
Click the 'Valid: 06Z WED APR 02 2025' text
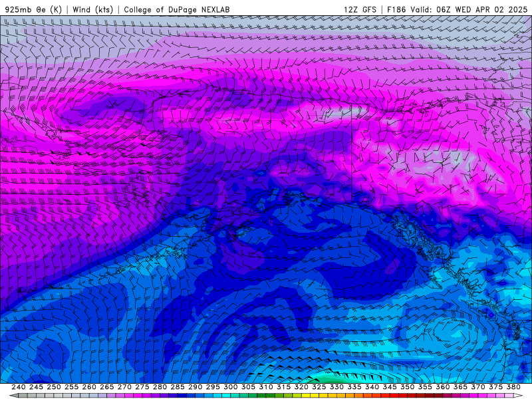tap(469, 10)
